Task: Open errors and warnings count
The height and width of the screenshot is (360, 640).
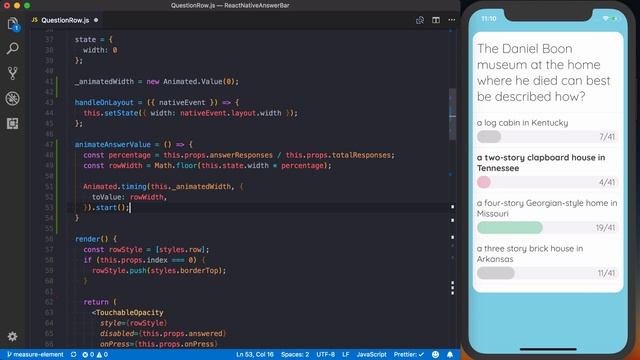Action: (x=95, y=354)
